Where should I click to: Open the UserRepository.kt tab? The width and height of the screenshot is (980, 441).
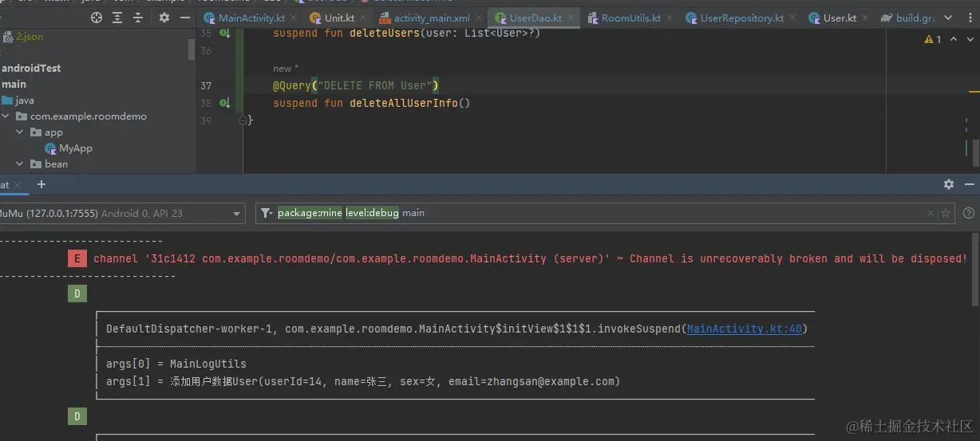[742, 18]
